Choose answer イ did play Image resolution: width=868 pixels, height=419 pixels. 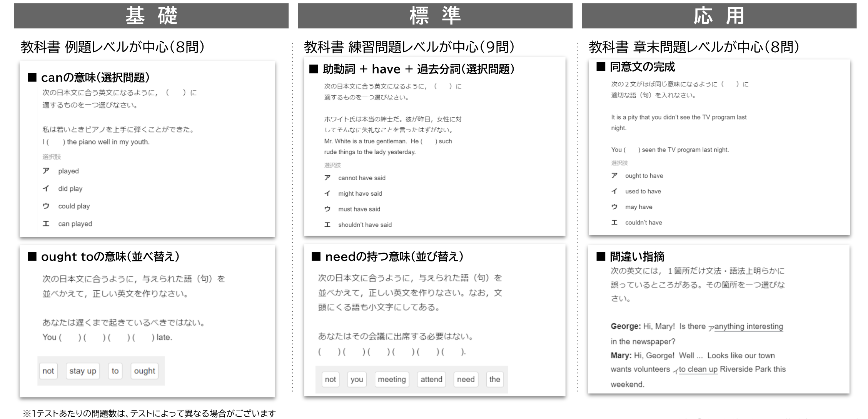point(62,189)
